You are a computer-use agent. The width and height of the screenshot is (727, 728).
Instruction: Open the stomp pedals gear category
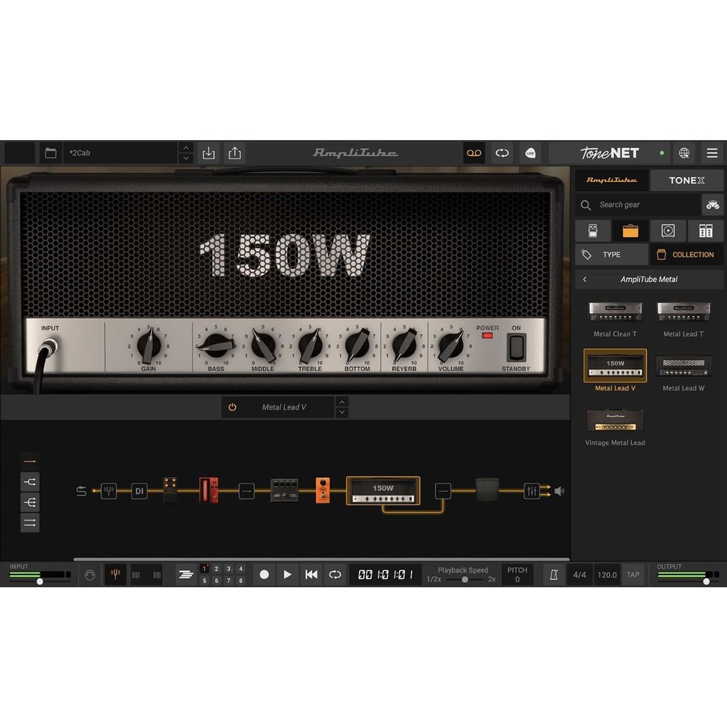coord(592,230)
